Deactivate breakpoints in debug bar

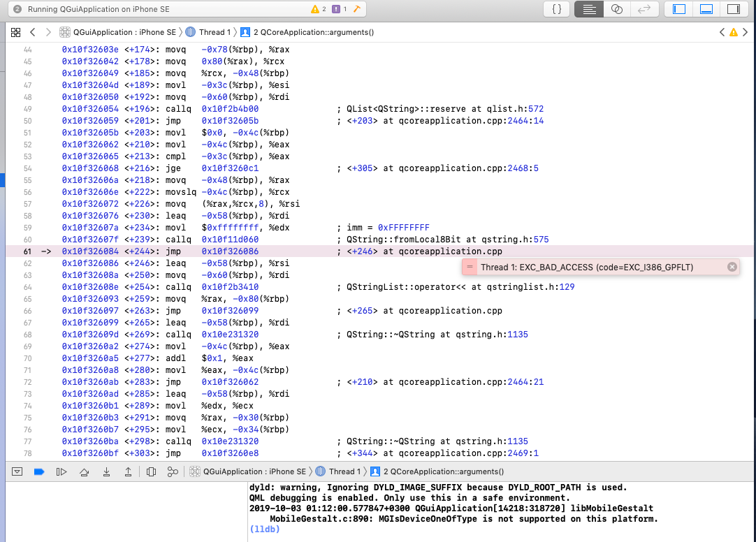pyautogui.click(x=39, y=471)
